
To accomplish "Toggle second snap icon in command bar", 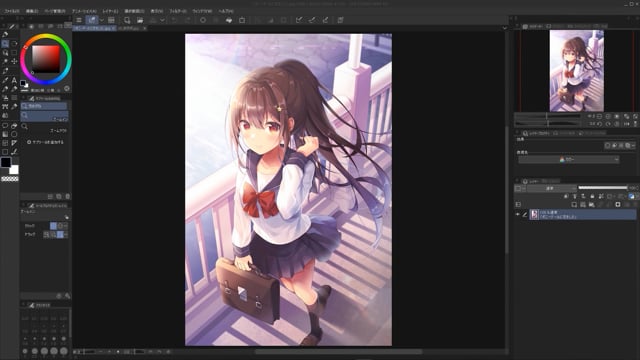I will tap(312, 20).
